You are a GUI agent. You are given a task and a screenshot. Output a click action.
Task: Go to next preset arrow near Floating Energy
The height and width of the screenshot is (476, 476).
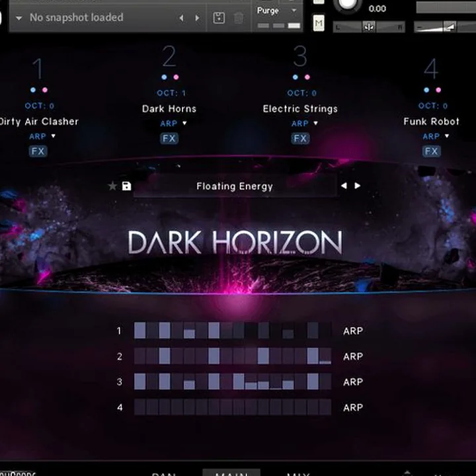click(x=358, y=186)
